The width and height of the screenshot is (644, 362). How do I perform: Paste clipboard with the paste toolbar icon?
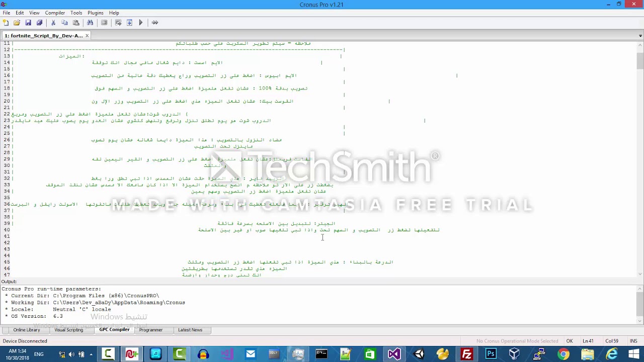coord(76,23)
